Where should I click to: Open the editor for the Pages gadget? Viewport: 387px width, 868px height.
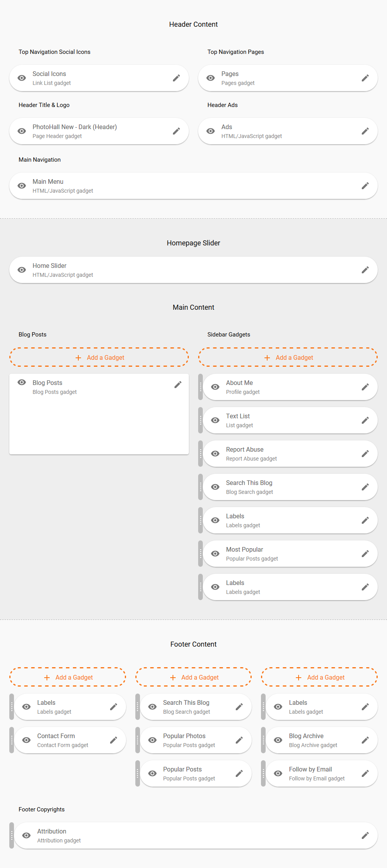[365, 78]
